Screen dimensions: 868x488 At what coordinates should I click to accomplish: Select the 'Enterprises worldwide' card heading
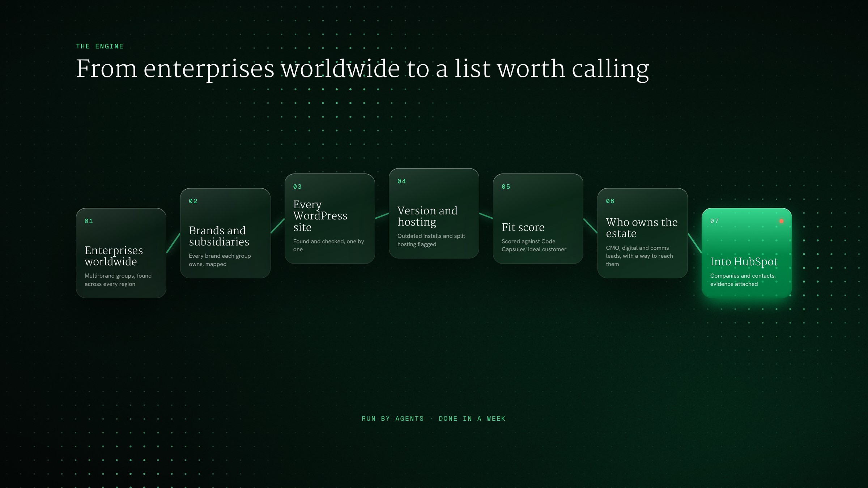(114, 256)
